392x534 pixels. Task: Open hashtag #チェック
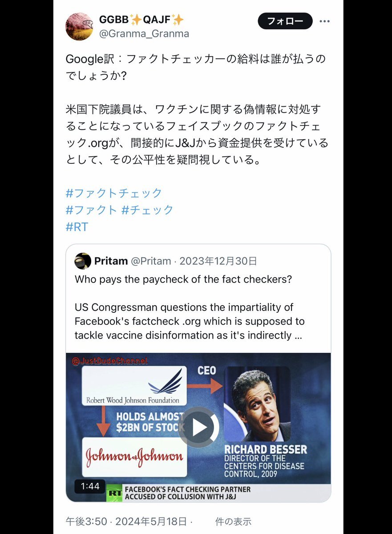147,210
